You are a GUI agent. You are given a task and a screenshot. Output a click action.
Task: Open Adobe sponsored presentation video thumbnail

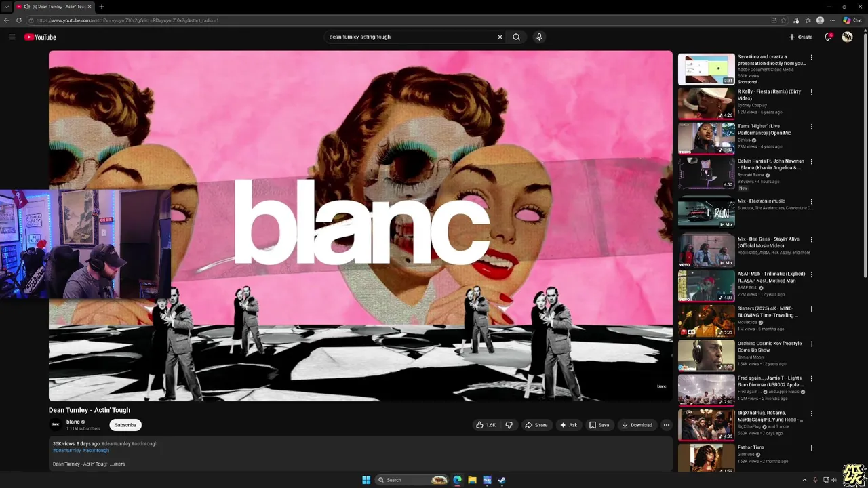[706, 69]
